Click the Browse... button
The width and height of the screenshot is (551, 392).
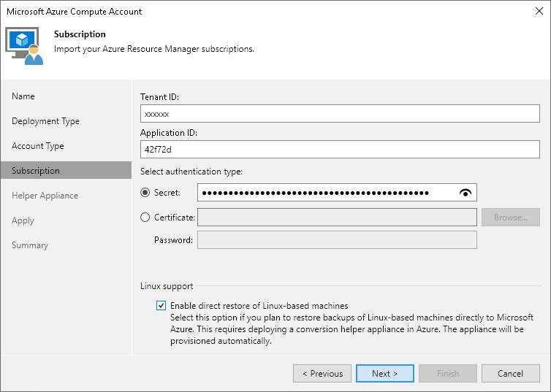click(511, 218)
